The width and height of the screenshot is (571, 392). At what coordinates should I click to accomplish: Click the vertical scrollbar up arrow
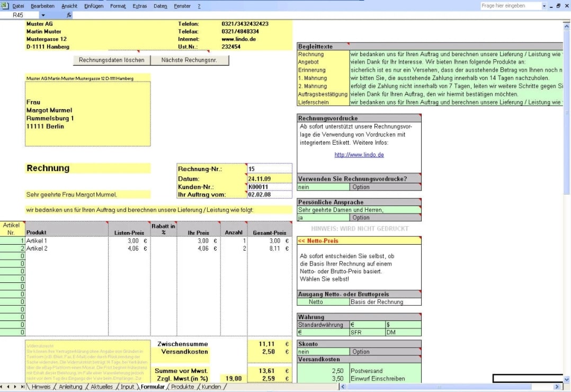pos(566,26)
